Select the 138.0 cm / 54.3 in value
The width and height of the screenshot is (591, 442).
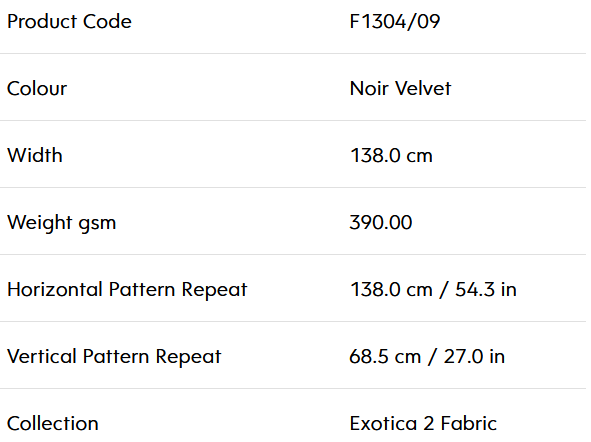[x=433, y=290]
